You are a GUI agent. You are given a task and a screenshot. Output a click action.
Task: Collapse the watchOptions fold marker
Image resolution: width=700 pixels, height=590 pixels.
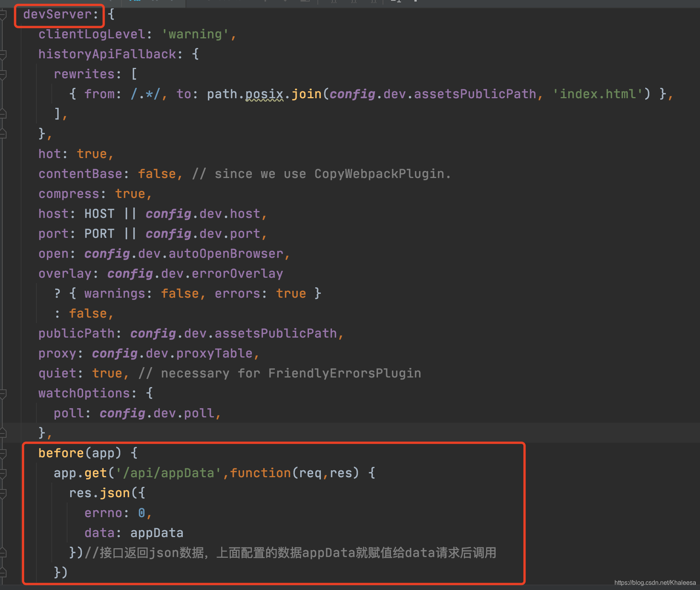click(3, 394)
